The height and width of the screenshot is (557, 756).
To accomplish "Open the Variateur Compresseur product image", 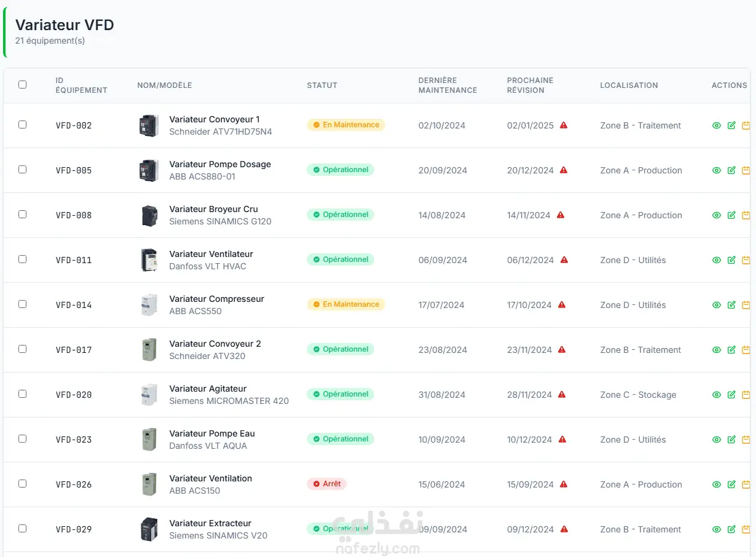I will 149,305.
